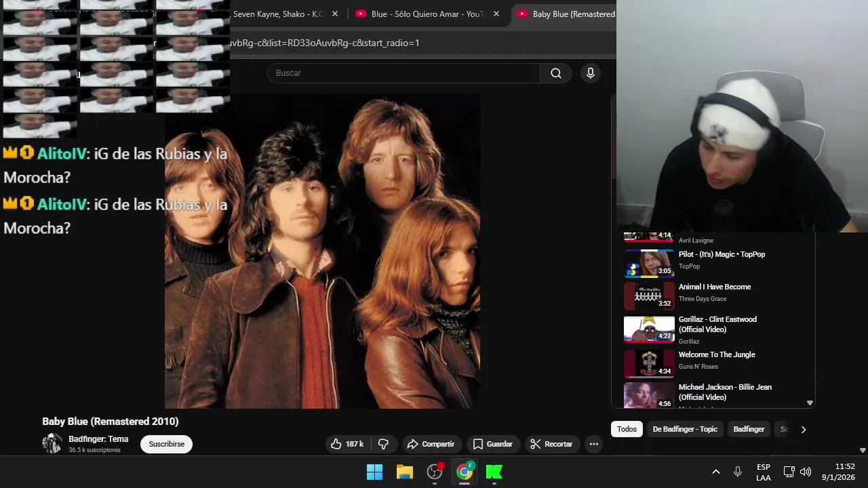Open the Three Days Grace thumbnail
The width and height of the screenshot is (868, 488).
tap(649, 296)
